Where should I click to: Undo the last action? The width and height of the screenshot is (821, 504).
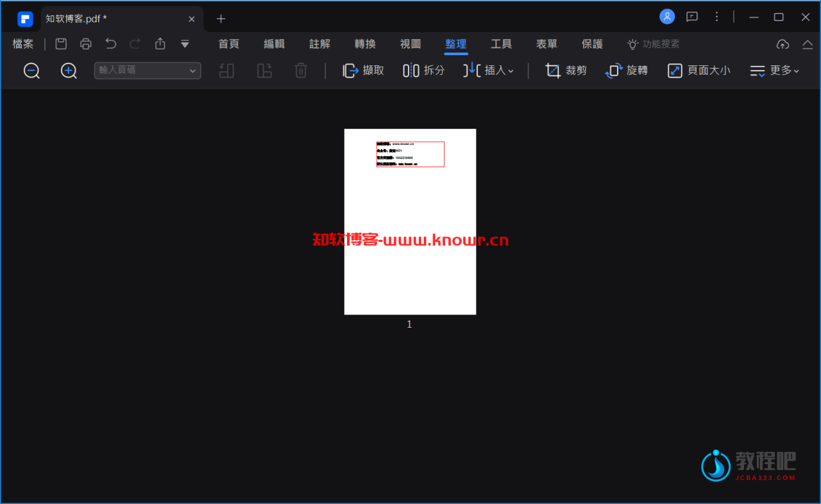click(111, 44)
